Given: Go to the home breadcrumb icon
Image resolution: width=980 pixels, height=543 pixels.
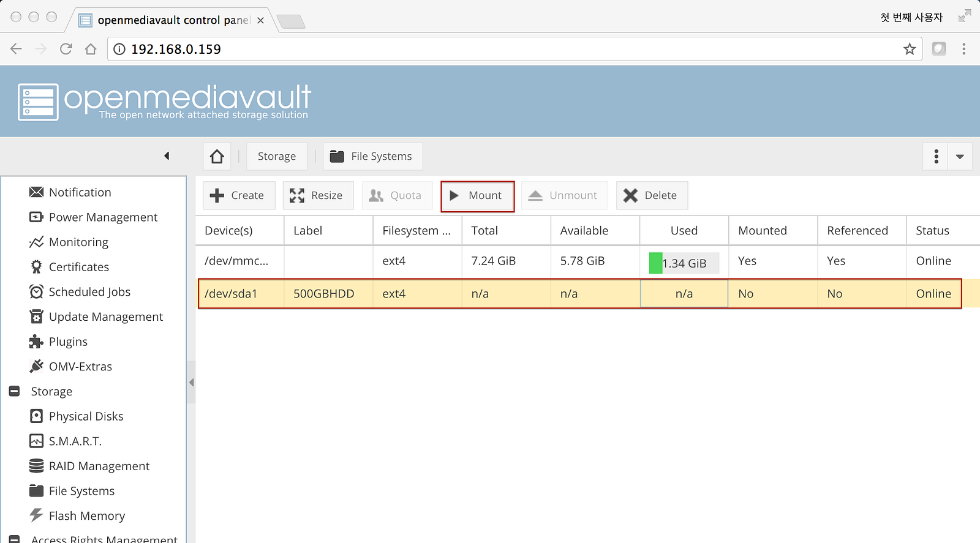Looking at the screenshot, I should tap(217, 156).
